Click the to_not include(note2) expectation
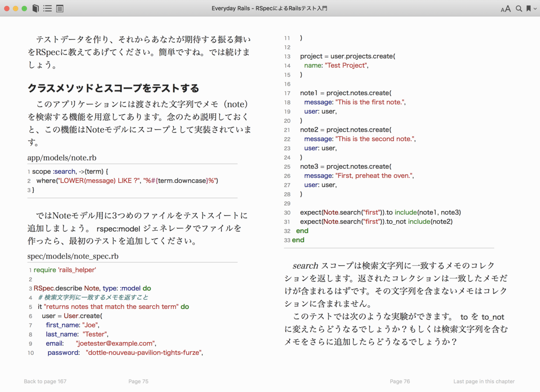This screenshot has height=392, width=540. 376,222
